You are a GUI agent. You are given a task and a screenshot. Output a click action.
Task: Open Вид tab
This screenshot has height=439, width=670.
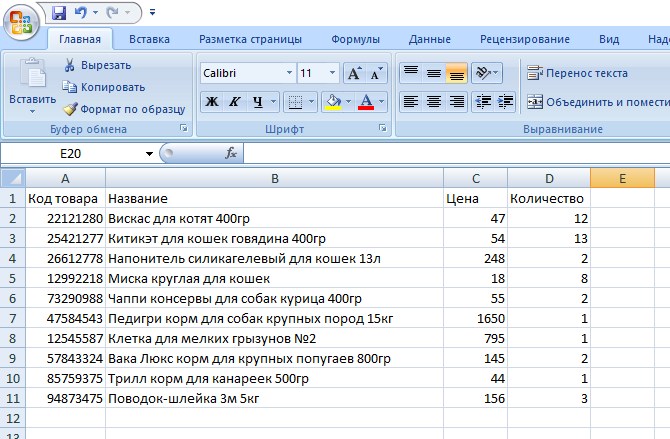[609, 39]
